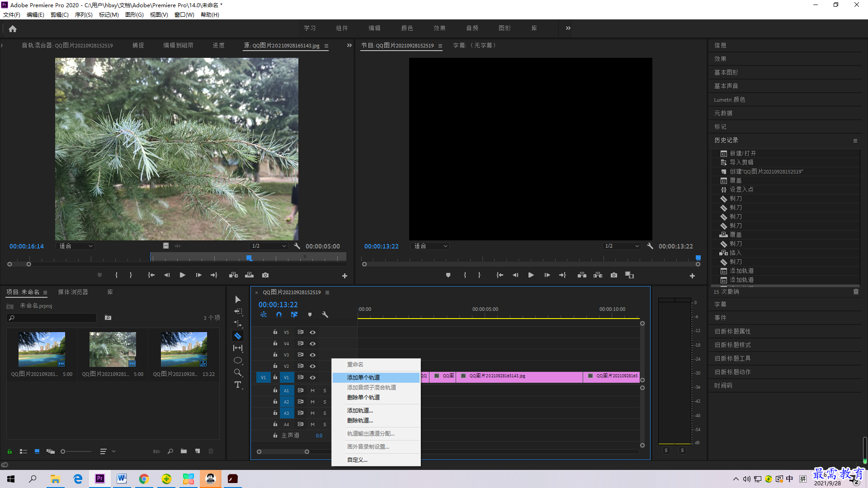Screen dimensions: 868x488
Task: Select the Ellipse shape tool
Action: point(238,360)
